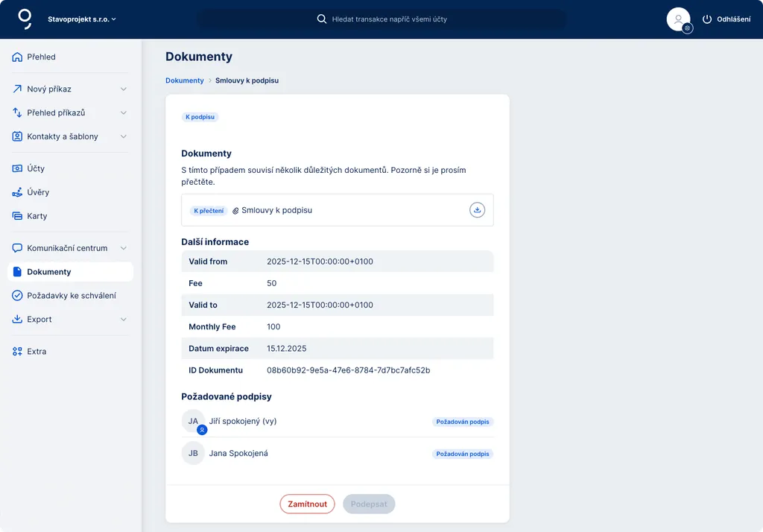Open Účty via its sidebar icon
This screenshot has width=763, height=532.
[x=18, y=168]
